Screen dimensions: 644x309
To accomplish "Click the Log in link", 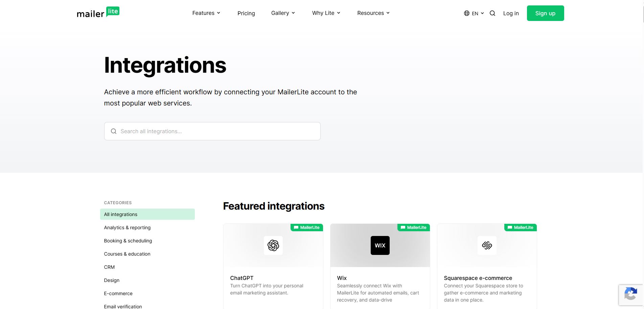I will 511,13.
